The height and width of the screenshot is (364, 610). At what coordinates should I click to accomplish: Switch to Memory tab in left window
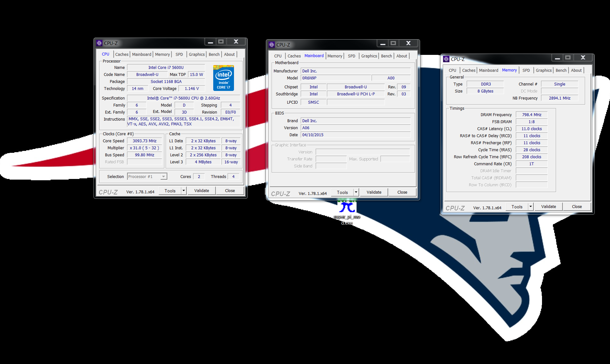pyautogui.click(x=162, y=55)
